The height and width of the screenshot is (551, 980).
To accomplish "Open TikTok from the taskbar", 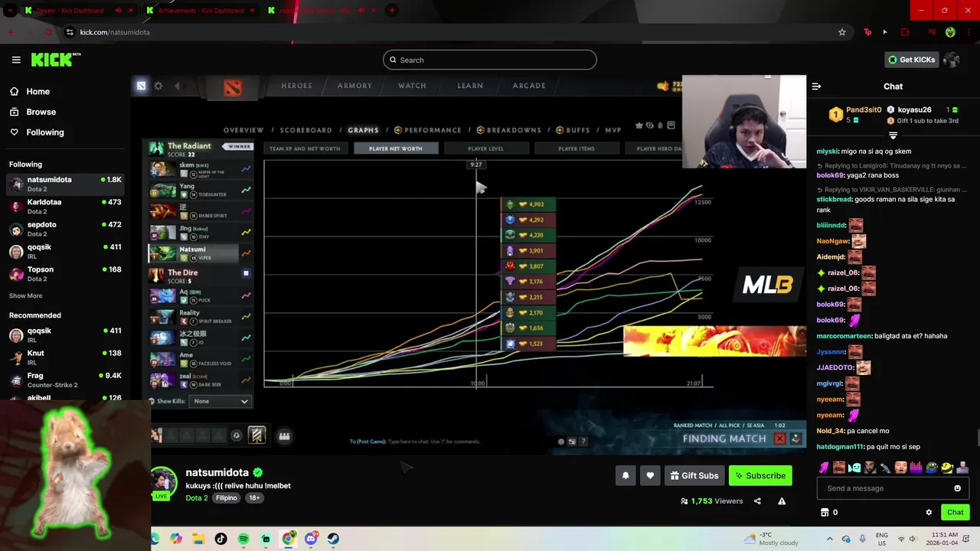I will [221, 539].
